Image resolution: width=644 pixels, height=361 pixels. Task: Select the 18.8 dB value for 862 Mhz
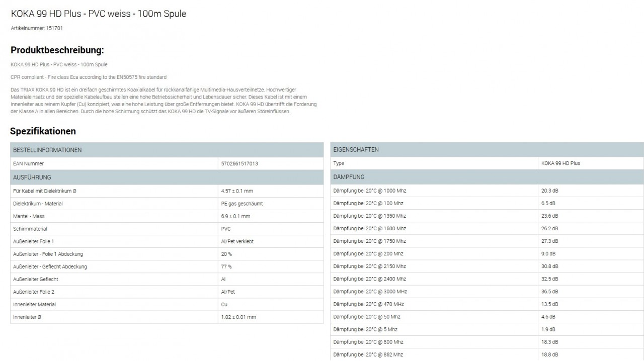549,354
